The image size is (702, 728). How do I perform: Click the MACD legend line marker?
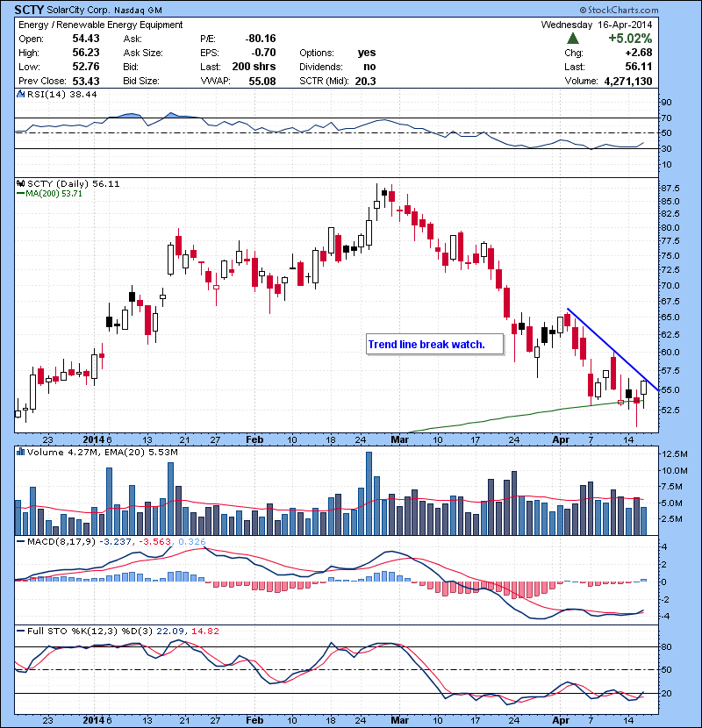(x=20, y=542)
